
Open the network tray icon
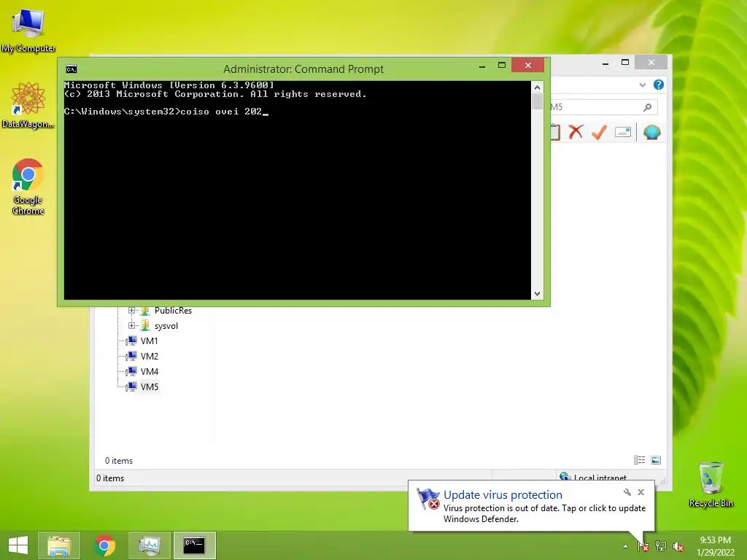pos(660,546)
